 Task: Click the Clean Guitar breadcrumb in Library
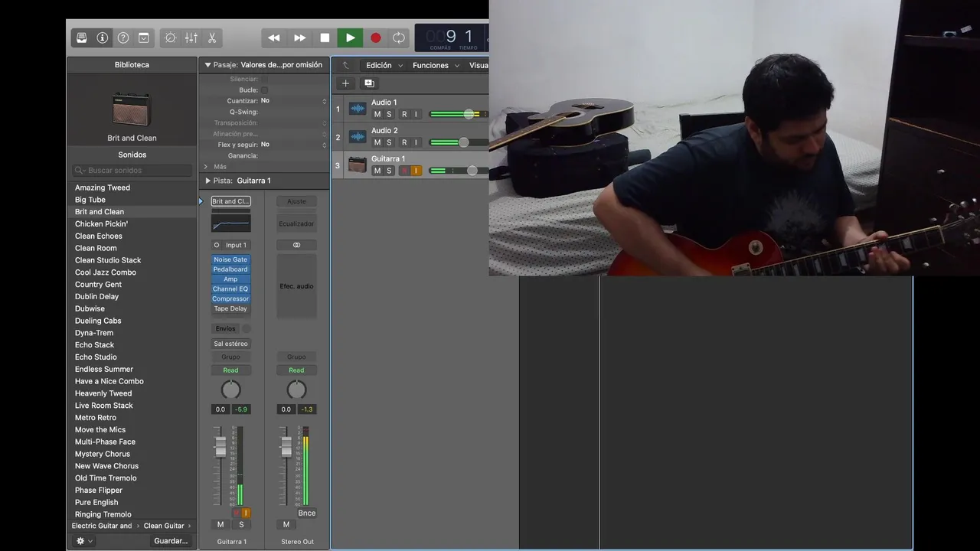click(164, 526)
